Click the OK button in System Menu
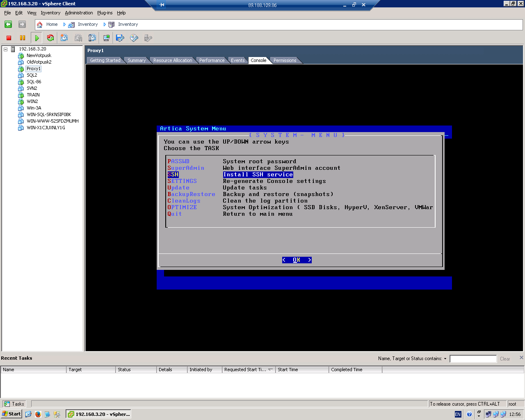Screen dimensions: 525x420 point(297,260)
